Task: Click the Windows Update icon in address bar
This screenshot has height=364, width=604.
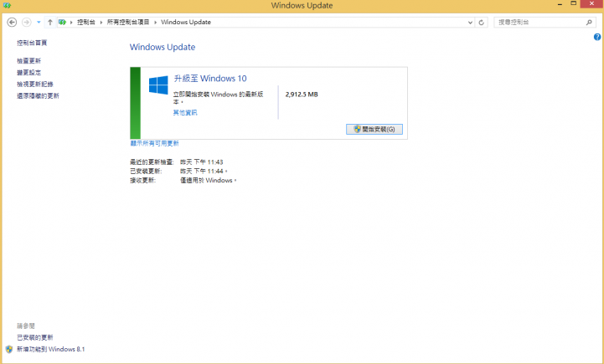Action: 62,23
